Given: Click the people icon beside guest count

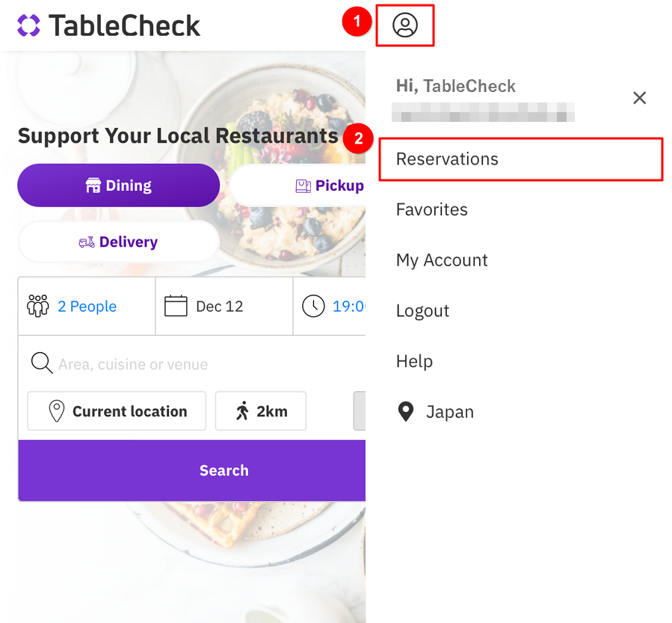Looking at the screenshot, I should coord(37,306).
